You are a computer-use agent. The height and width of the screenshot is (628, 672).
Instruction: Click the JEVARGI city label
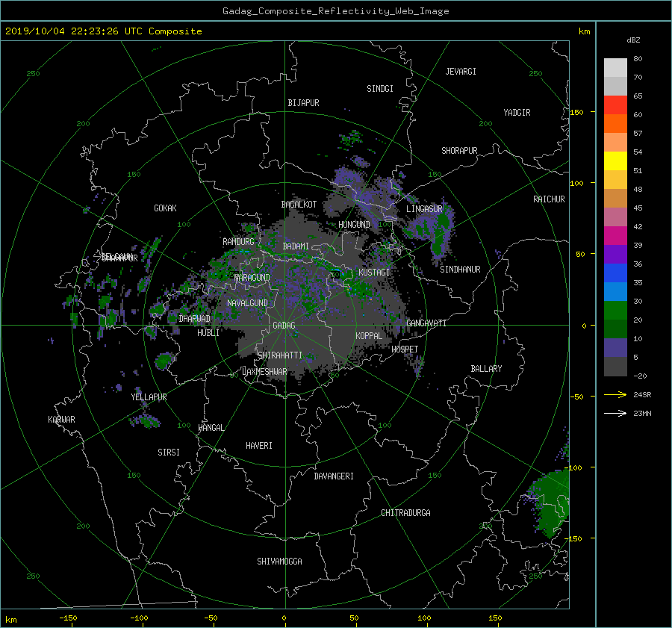point(461,72)
